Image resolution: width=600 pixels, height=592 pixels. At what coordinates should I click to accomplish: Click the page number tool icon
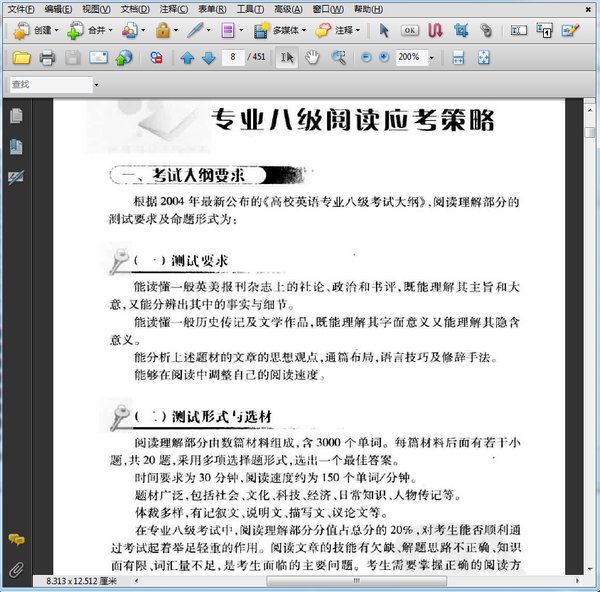pyautogui.click(x=544, y=30)
